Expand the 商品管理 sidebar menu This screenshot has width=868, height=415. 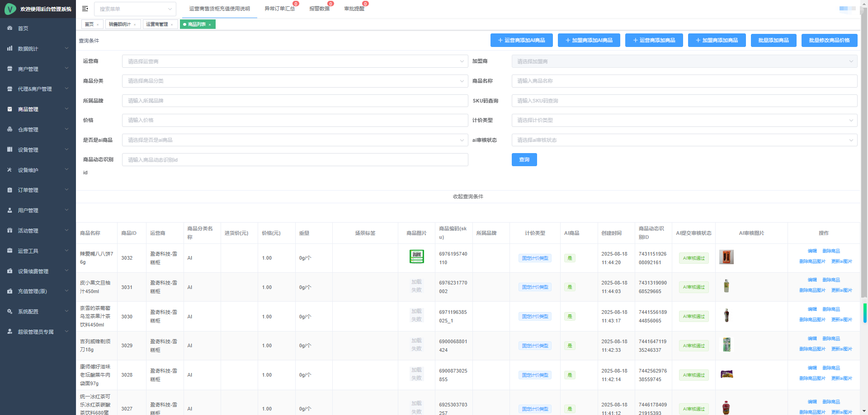pyautogui.click(x=38, y=109)
